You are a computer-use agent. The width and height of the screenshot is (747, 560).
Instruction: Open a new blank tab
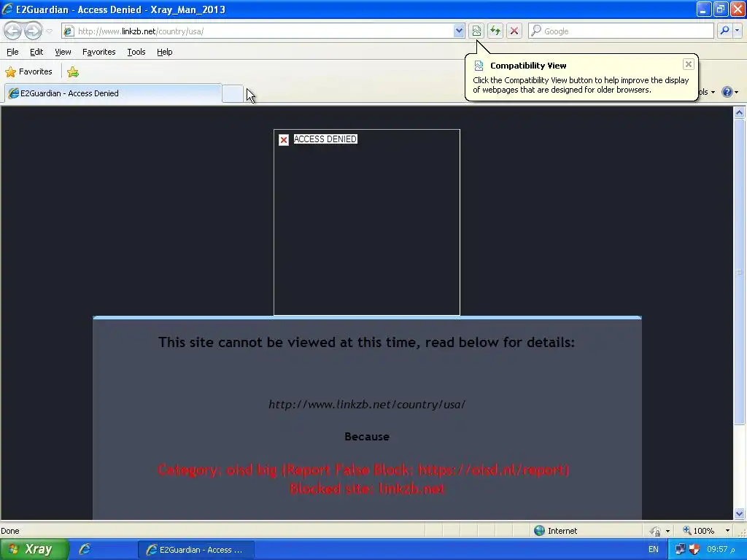tap(233, 94)
